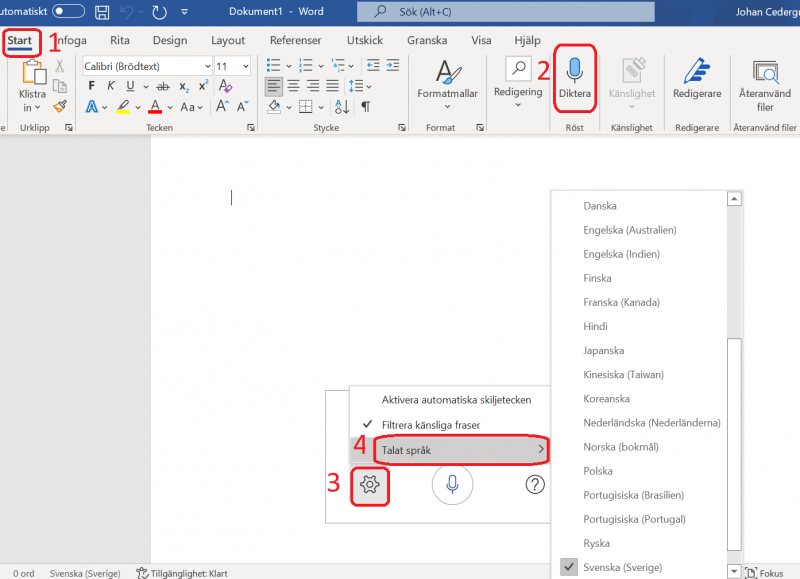
Task: Click Återanvänd filer button
Action: [765, 85]
